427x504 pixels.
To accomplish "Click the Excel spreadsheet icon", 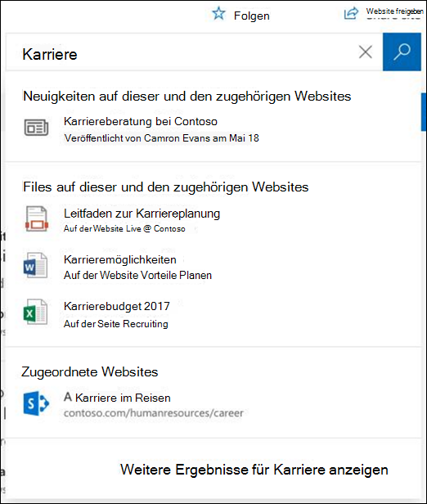I will pos(36,312).
